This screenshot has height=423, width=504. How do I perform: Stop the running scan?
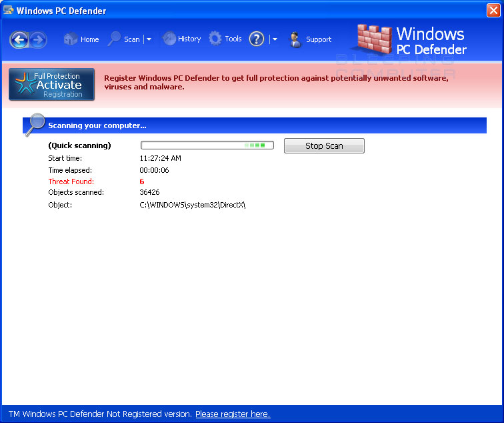(324, 145)
